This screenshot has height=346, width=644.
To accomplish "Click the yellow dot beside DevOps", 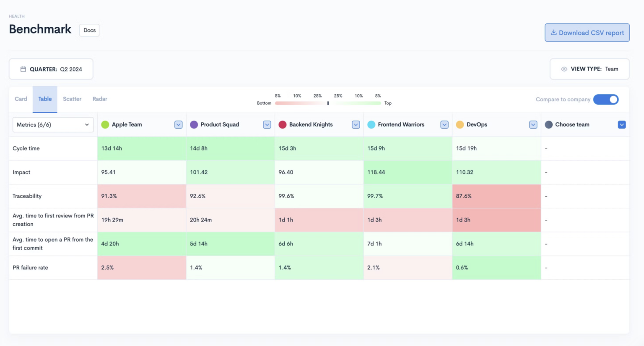I will [x=460, y=124].
